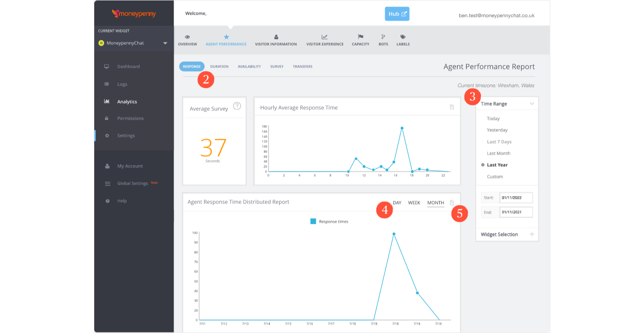This screenshot has width=644, height=333.
Task: Open the Overview analytics section
Action: pos(187,40)
